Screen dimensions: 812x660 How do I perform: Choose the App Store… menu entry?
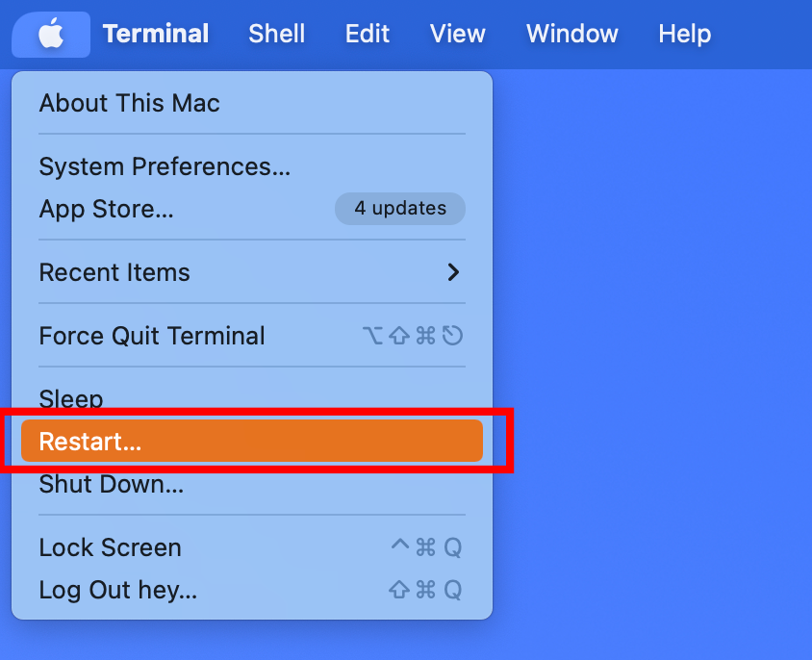click(x=107, y=209)
